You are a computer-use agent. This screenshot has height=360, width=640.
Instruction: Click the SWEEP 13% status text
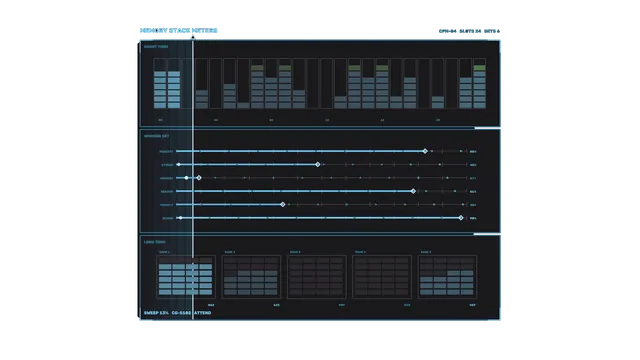coord(156,313)
